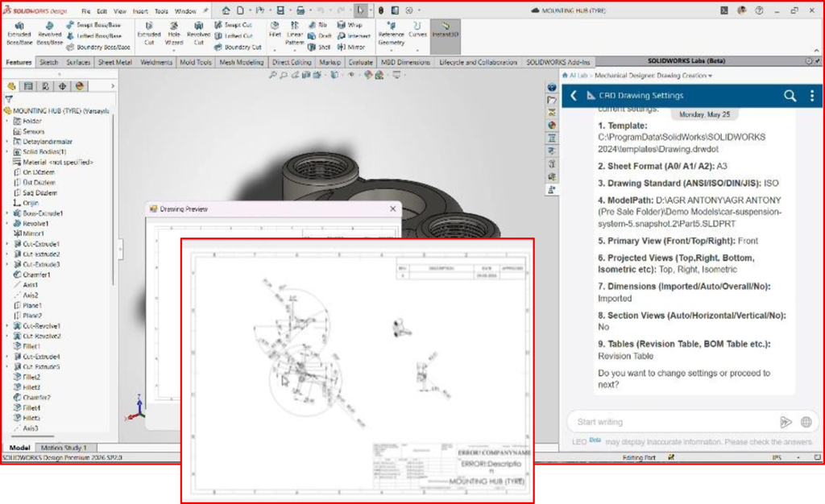
Task: Open the PropertyManager tab icon
Action: [x=28, y=86]
